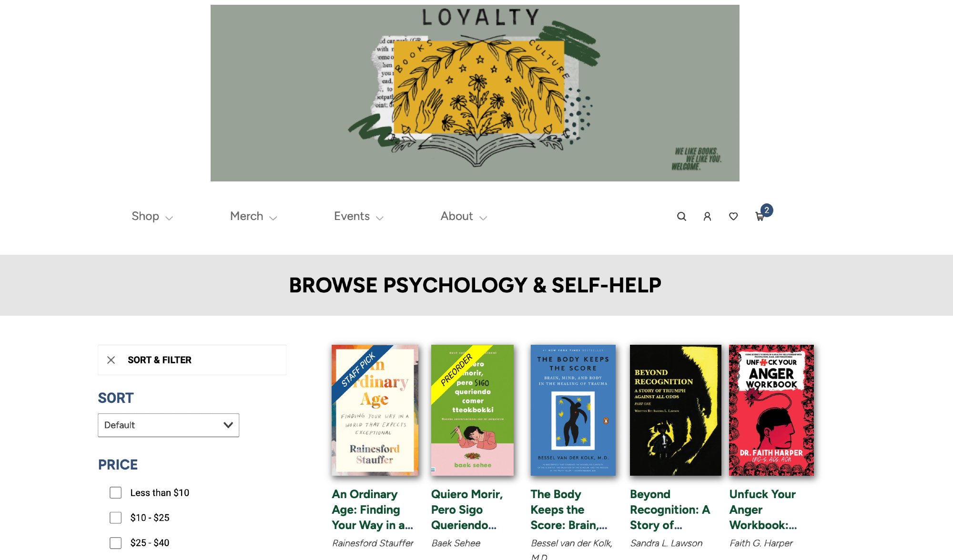
Task: Expand the Events menu chevron
Action: tap(380, 218)
